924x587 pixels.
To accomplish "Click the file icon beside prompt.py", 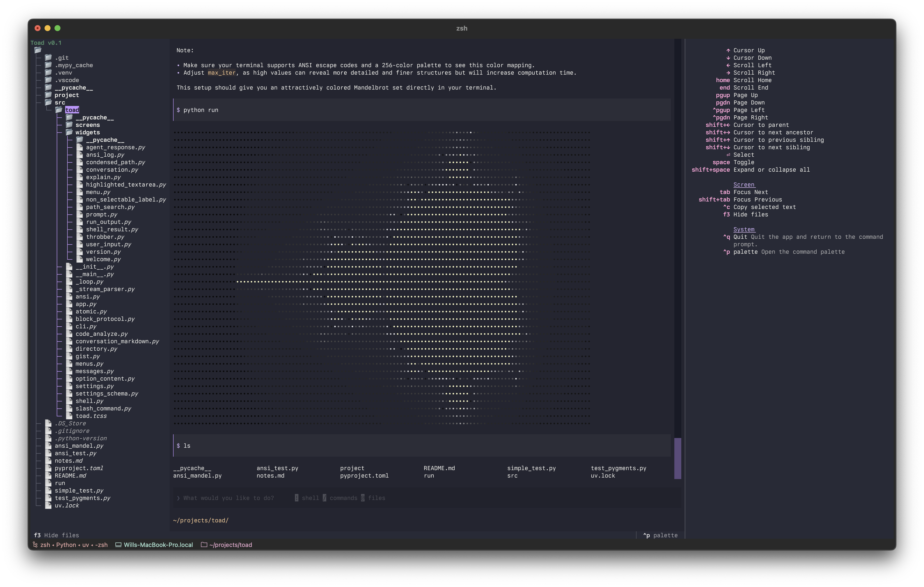I will pyautogui.click(x=80, y=214).
